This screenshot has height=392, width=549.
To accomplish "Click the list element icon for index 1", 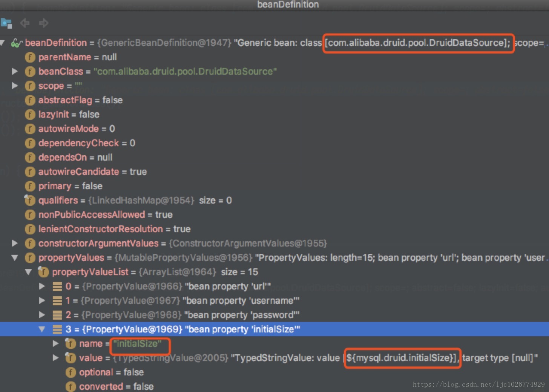I will (x=57, y=301).
